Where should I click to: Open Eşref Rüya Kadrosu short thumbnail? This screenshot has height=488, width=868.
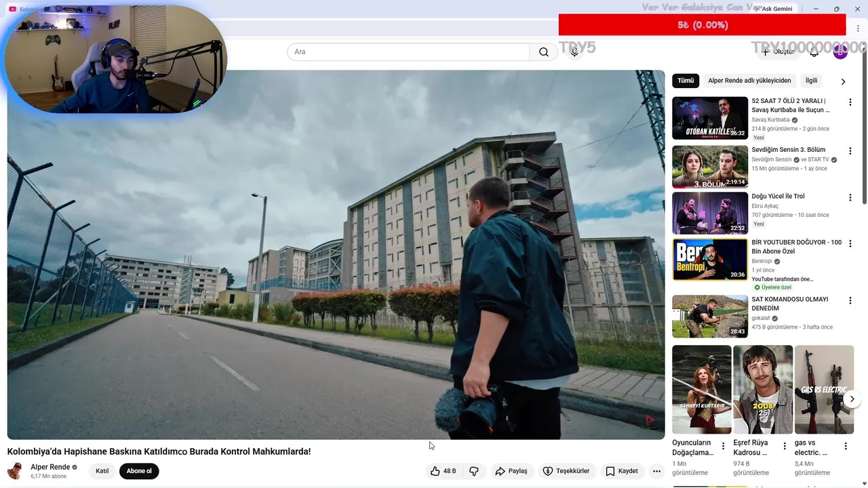point(763,390)
